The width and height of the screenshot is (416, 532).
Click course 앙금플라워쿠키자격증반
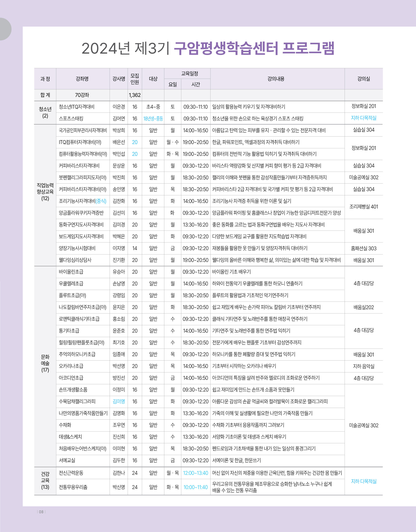[81, 213]
